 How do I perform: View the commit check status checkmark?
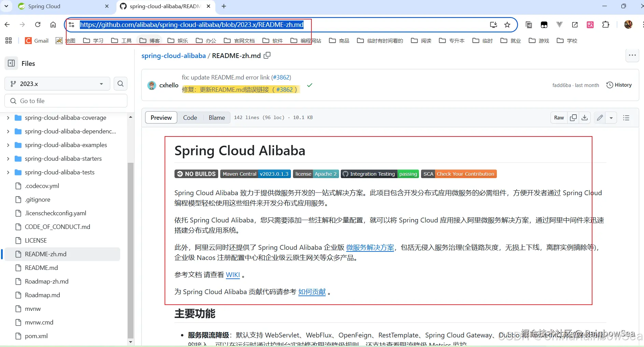310,85
